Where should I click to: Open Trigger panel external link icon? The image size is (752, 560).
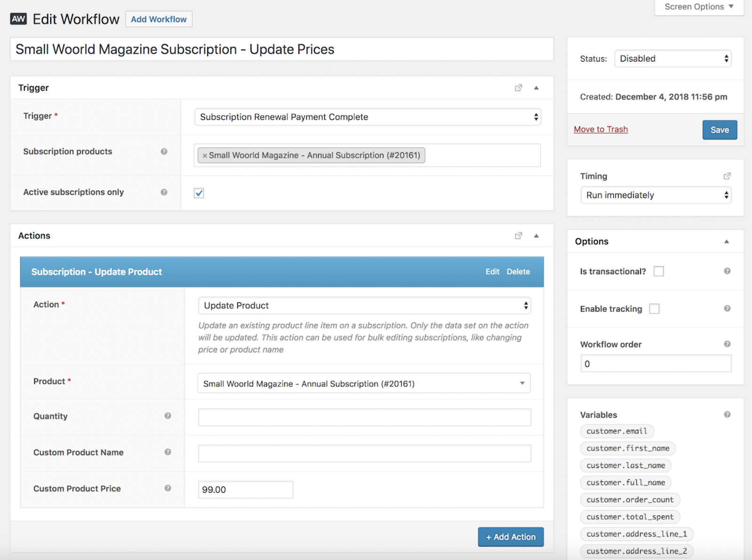click(518, 88)
